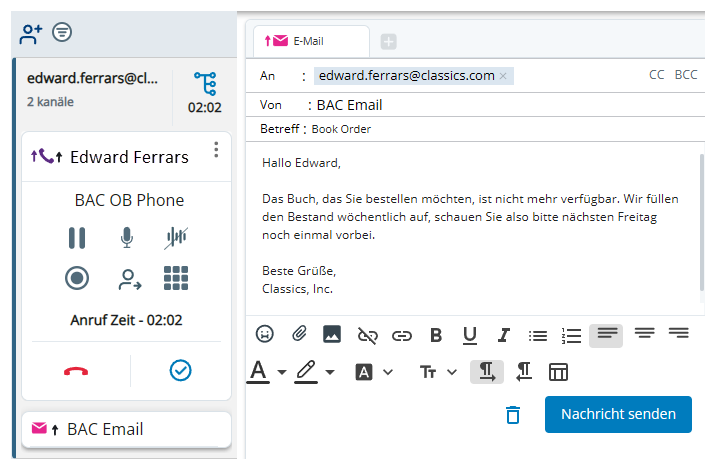This screenshot has width=717, height=471.
Task: Hang up the call with the red phone
Action: (x=76, y=371)
